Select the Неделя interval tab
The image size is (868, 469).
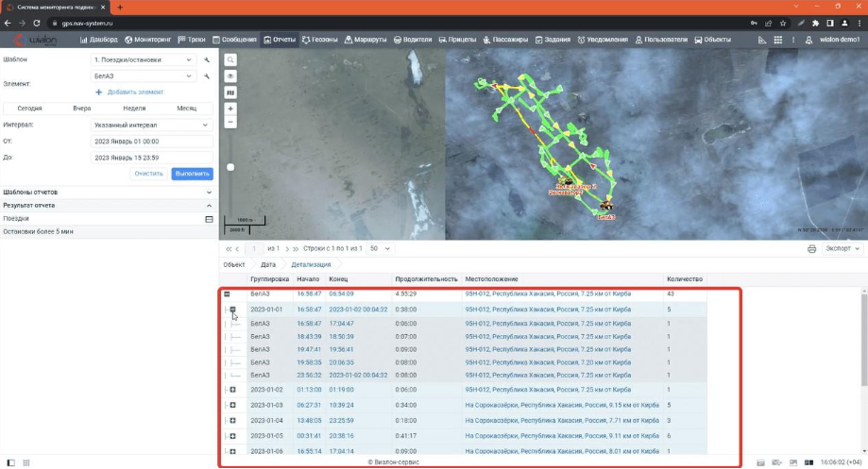(134, 109)
